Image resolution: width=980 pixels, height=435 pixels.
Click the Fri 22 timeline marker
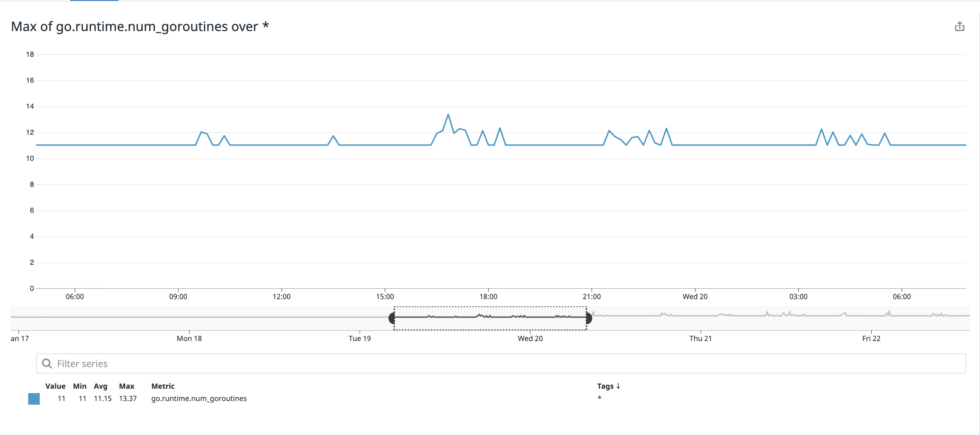click(871, 338)
